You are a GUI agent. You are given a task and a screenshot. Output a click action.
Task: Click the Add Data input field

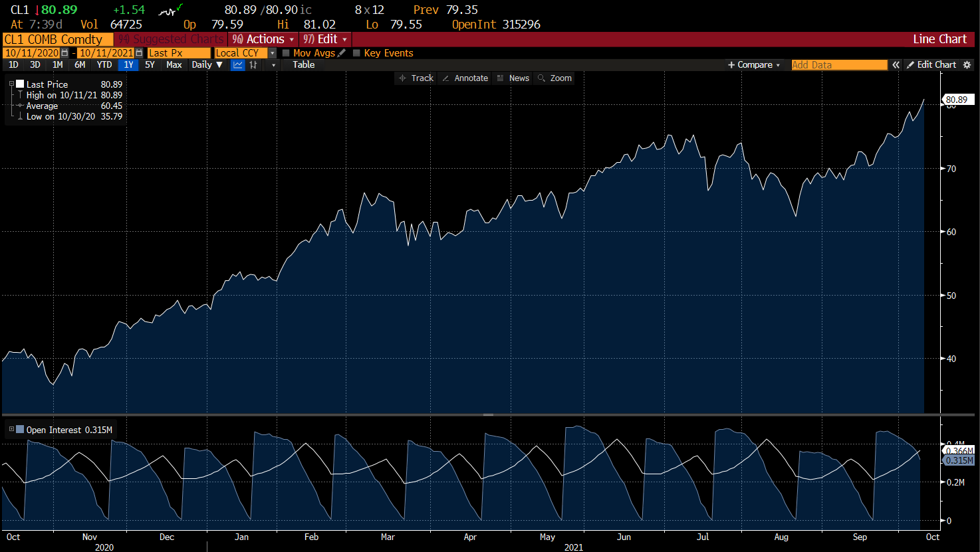839,65
